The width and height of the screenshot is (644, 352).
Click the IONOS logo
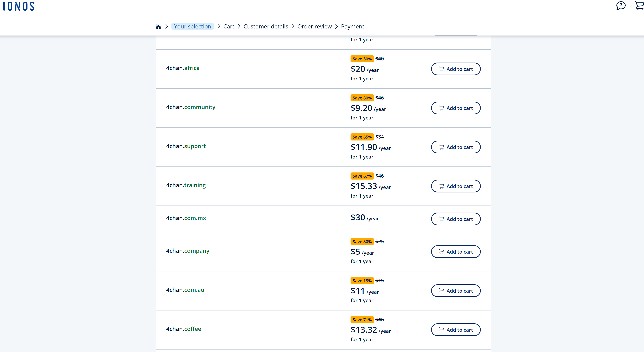click(19, 6)
